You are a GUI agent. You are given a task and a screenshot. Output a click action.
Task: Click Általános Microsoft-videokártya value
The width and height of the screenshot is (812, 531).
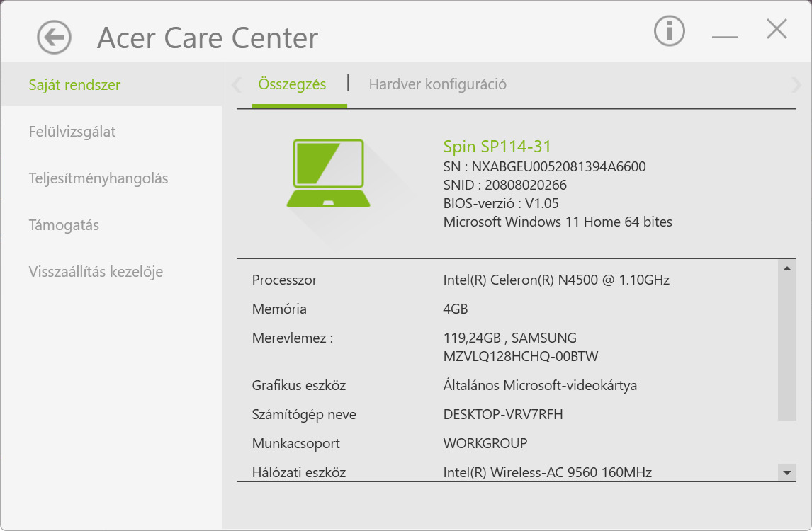tap(540, 386)
